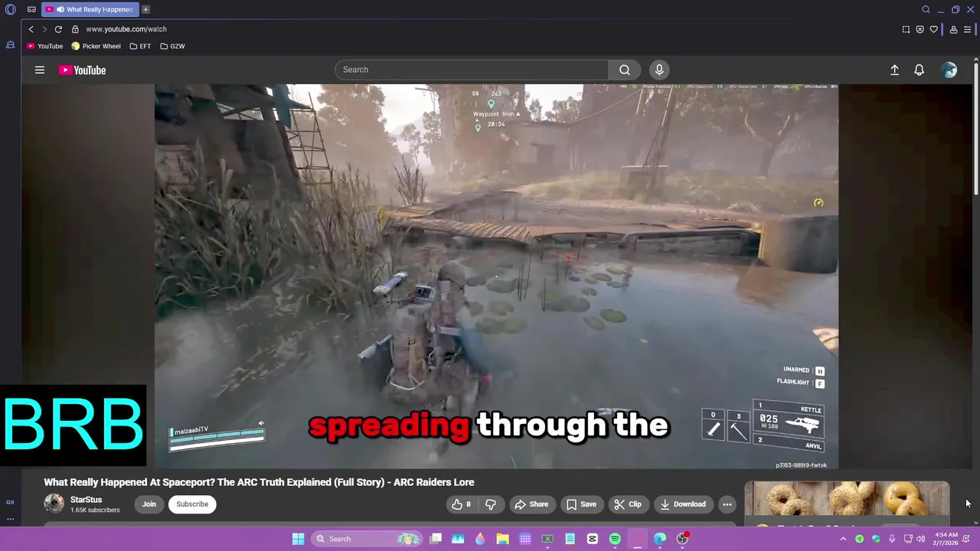
Task: Download the video
Action: 683,504
